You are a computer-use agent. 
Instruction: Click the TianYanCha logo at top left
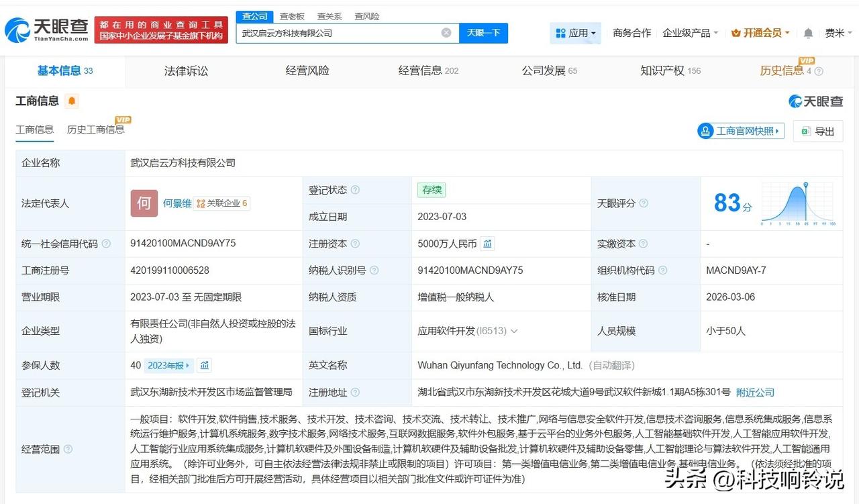(46, 30)
